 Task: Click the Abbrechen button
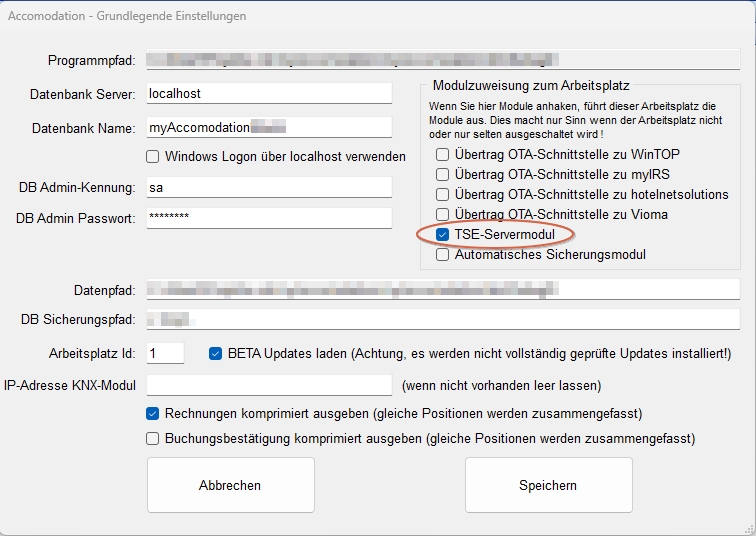tap(230, 485)
